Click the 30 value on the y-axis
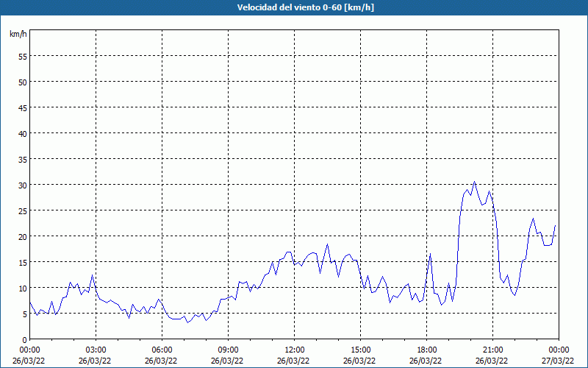Screen dimensions: 588x368 pyautogui.click(x=23, y=185)
